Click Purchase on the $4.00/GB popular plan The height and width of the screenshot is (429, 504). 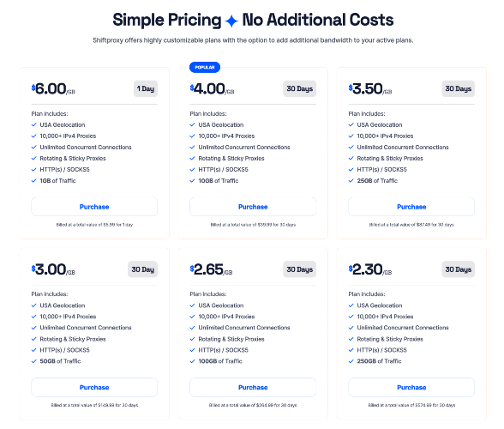coord(253,207)
